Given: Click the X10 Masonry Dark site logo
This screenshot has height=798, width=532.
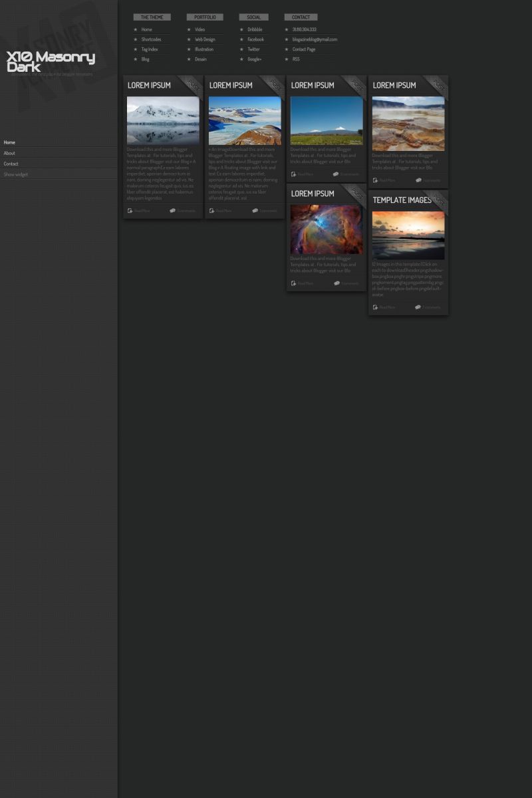Looking at the screenshot, I should [51, 61].
